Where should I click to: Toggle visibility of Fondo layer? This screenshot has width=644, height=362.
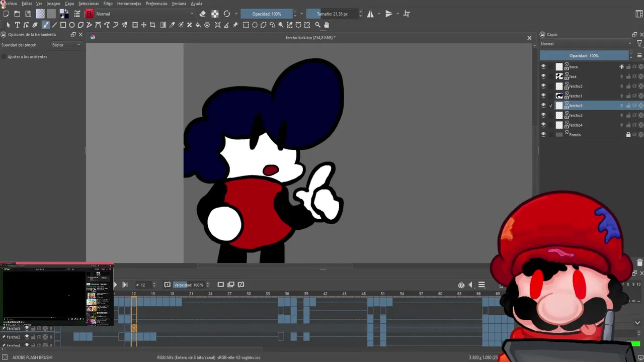tap(543, 135)
